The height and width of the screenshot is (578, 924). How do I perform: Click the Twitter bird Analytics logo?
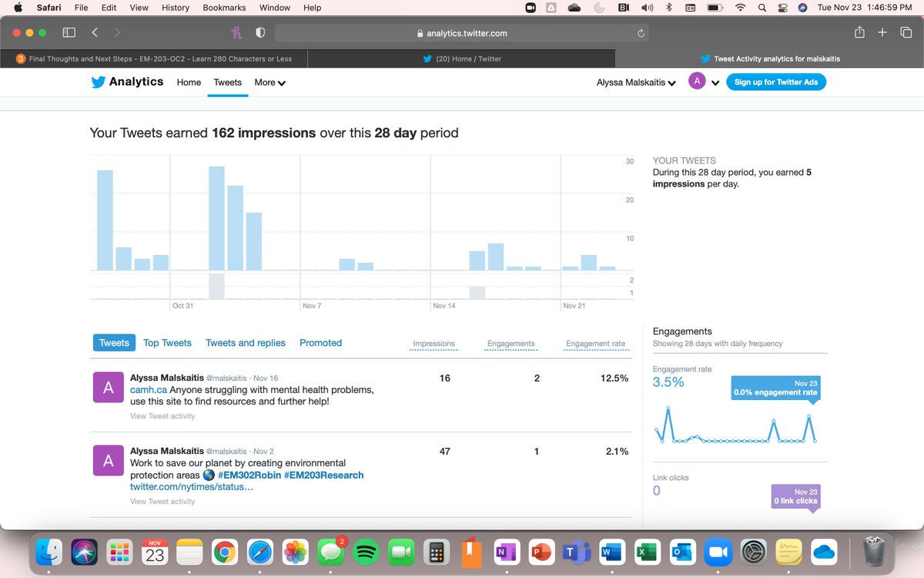127,82
